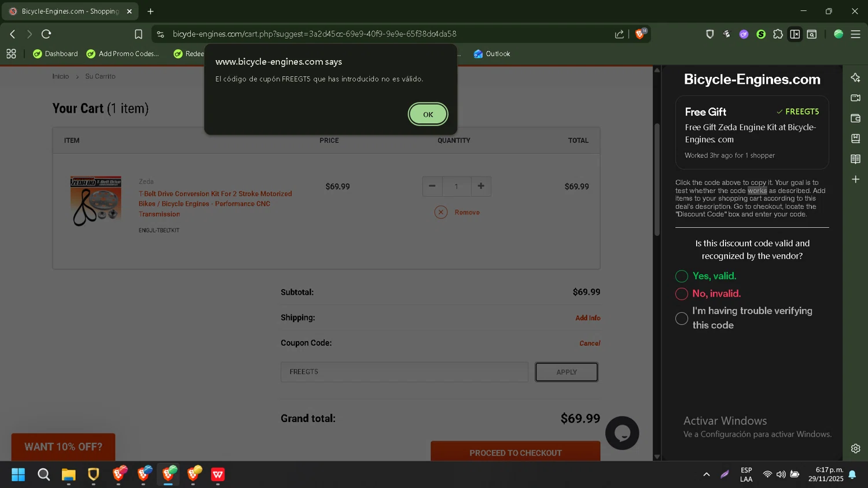The image size is (868, 488).
Task: Open the Windows Start menu
Action: pos(18,475)
